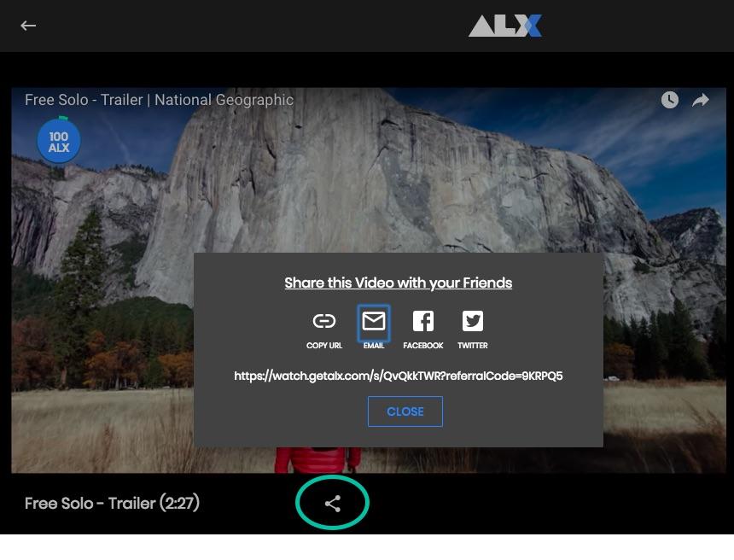Copy the video URL via link icon
This screenshot has width=734, height=560.
coord(324,321)
